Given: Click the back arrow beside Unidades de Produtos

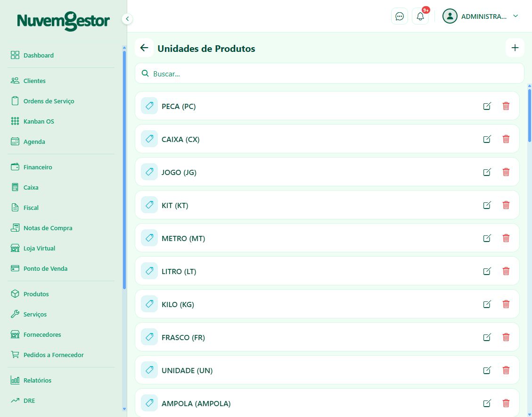Looking at the screenshot, I should 144,48.
